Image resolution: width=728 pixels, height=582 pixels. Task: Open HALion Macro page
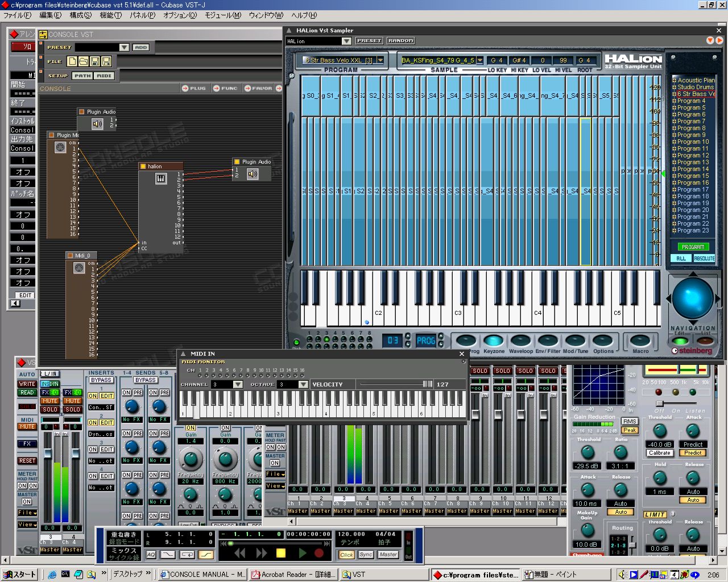click(640, 340)
